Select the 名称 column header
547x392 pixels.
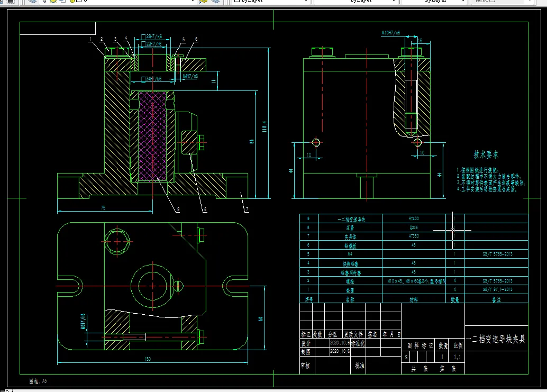click(350, 299)
